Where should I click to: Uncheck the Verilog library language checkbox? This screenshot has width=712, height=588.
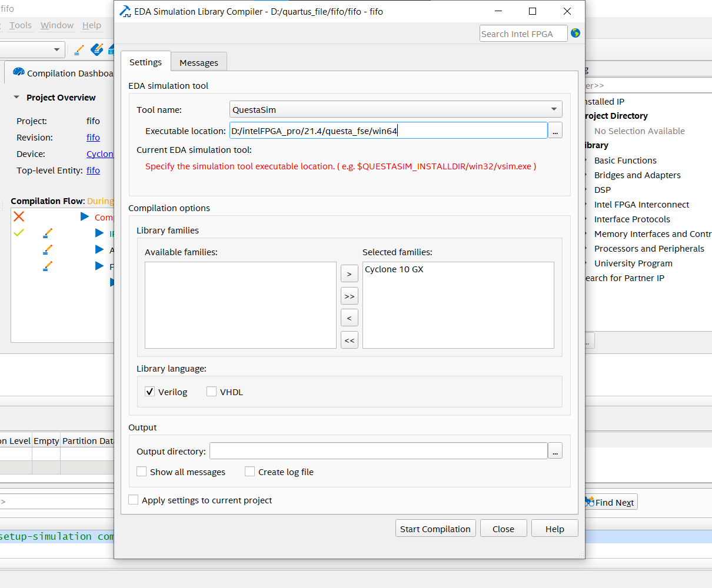coord(150,391)
